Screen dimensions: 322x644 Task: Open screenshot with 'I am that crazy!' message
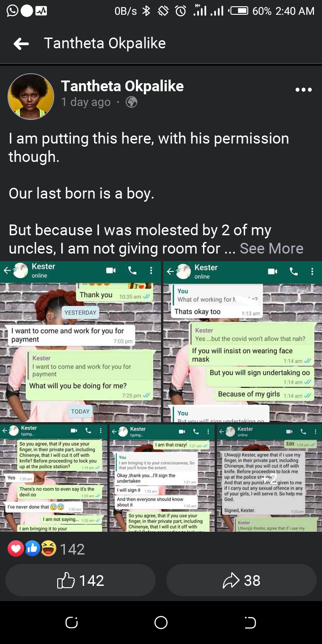[162, 478]
